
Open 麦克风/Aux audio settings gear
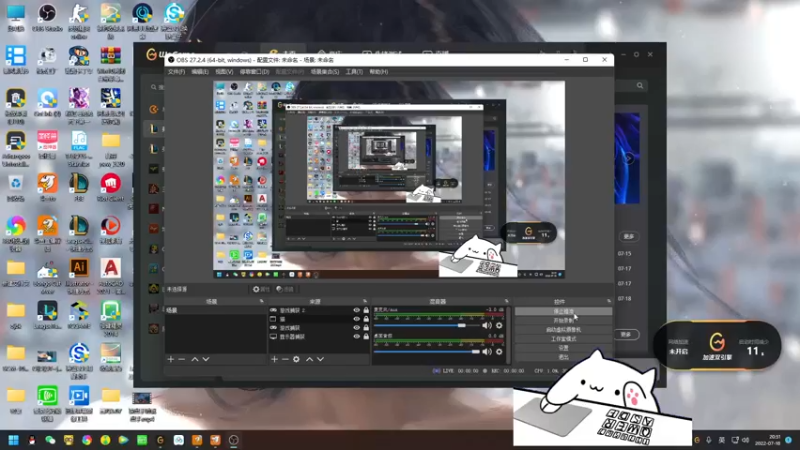tap(499, 326)
